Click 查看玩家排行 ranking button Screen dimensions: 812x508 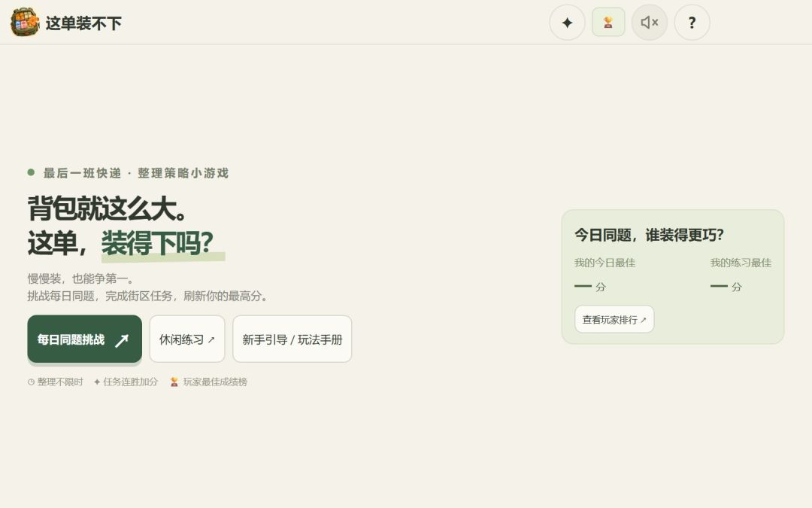click(614, 319)
